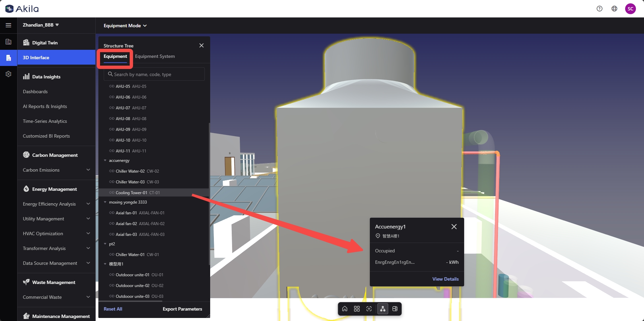The height and width of the screenshot is (321, 644).
Task: Close the Structure Tree panel
Action: 201,45
